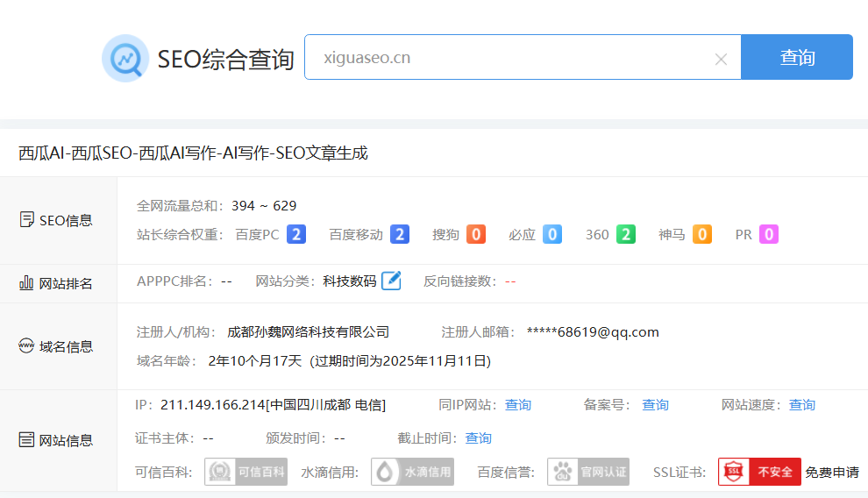Click 免费申请 next to SSL certificate
868x498 pixels.
(x=832, y=472)
